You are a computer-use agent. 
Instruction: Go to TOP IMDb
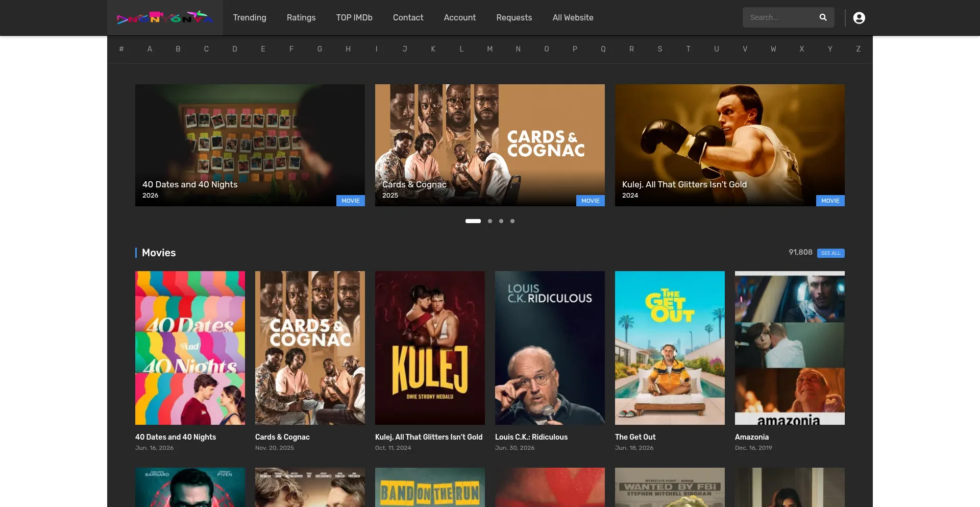tap(354, 18)
